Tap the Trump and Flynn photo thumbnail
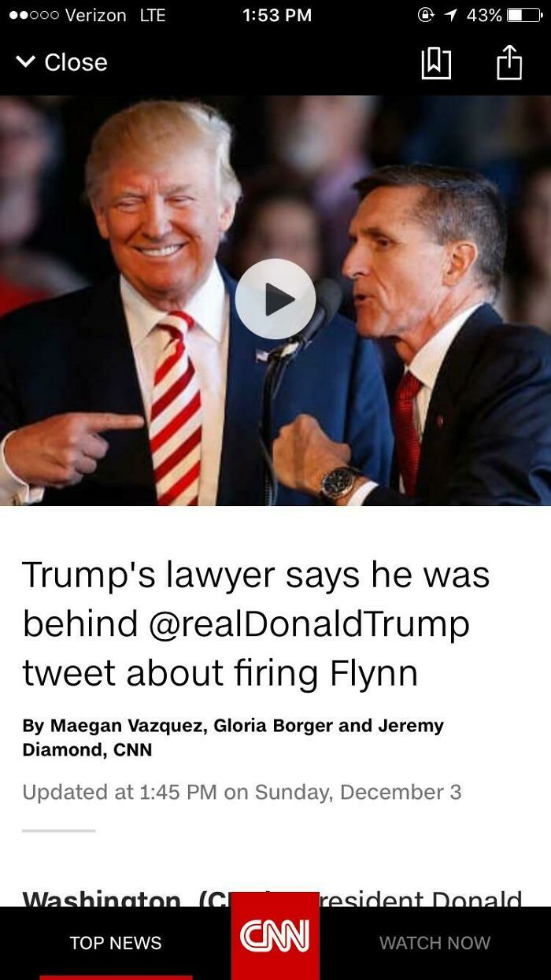Viewport: 551px width, 980px height. coord(275,300)
